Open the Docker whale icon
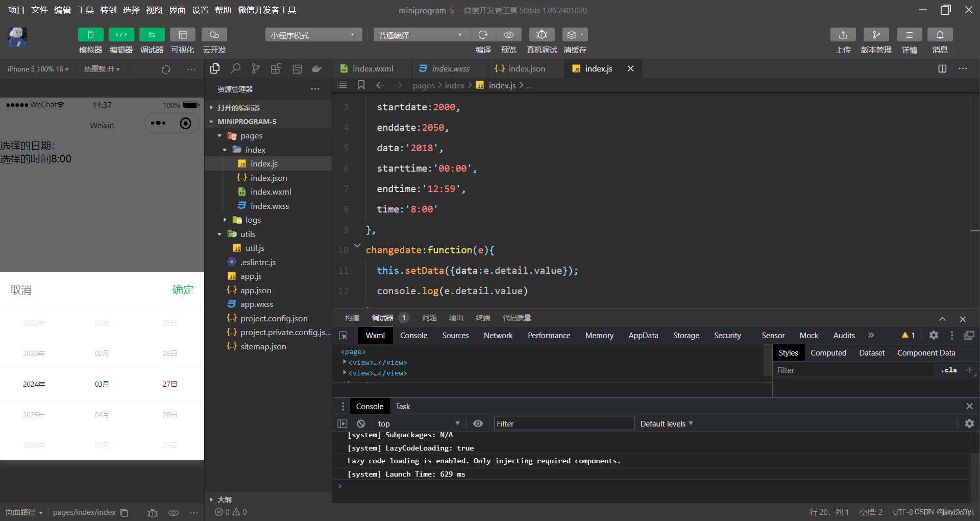 (317, 68)
